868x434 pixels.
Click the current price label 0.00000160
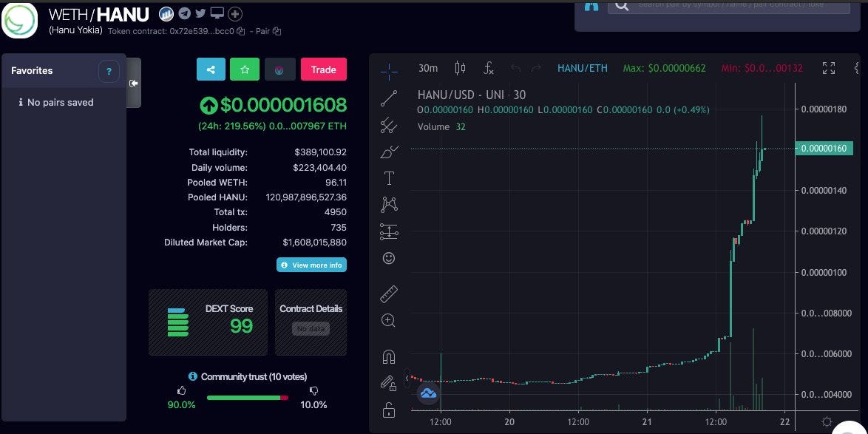[824, 149]
